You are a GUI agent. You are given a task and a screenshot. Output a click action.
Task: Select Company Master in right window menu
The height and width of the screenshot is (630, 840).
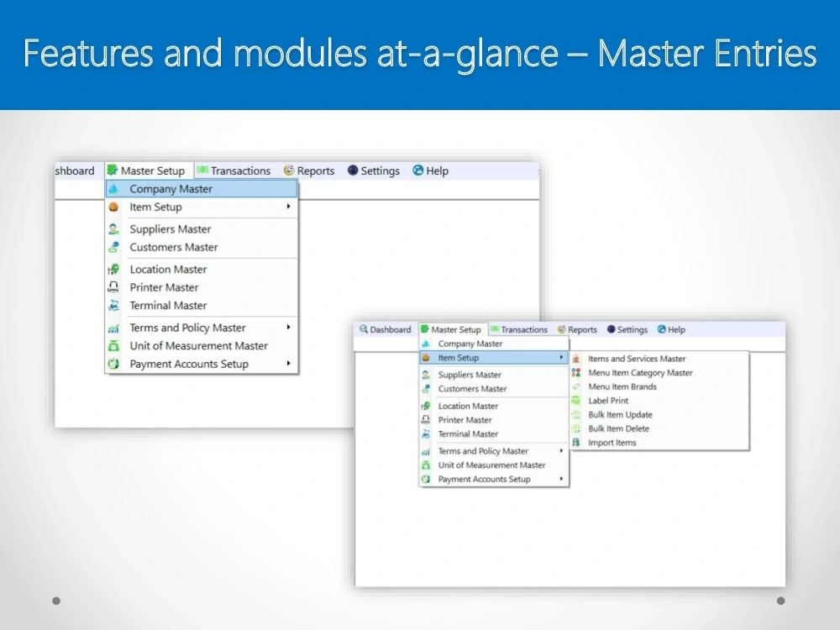click(493, 344)
